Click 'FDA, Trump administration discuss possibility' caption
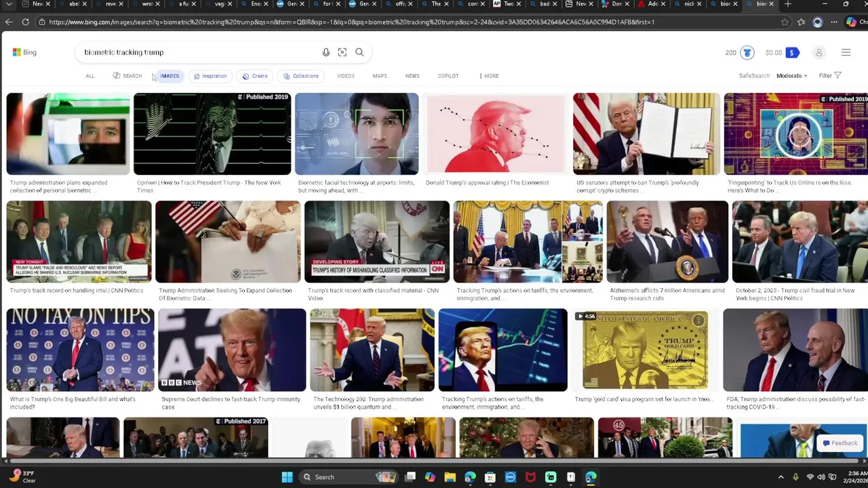 [797, 403]
